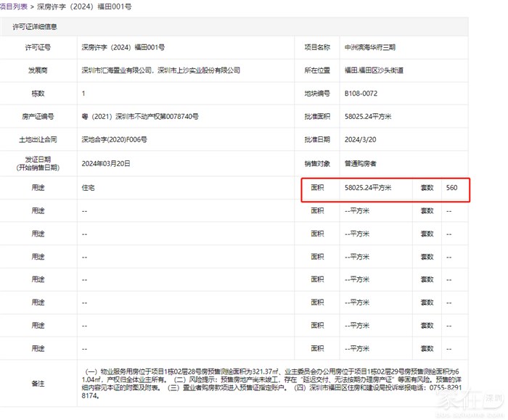Click the project name 中洲滨海华府三期
The image size is (508, 420).
370,47
